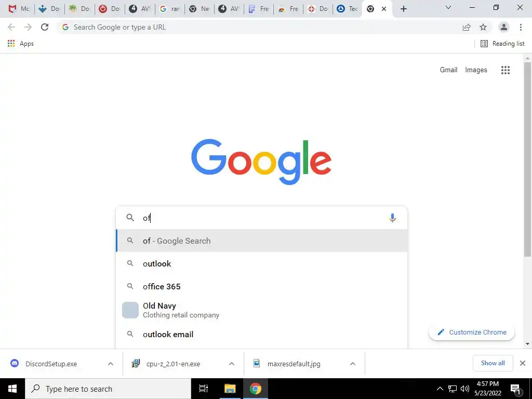Click the Windows taskbar search box
This screenshot has width=532, height=399.
(x=108, y=389)
